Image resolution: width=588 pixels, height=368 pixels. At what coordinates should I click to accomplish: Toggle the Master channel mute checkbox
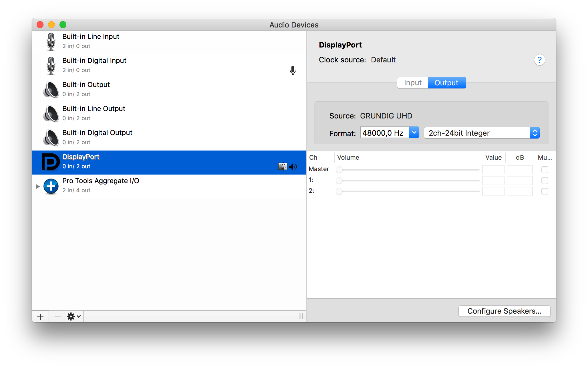tap(545, 170)
